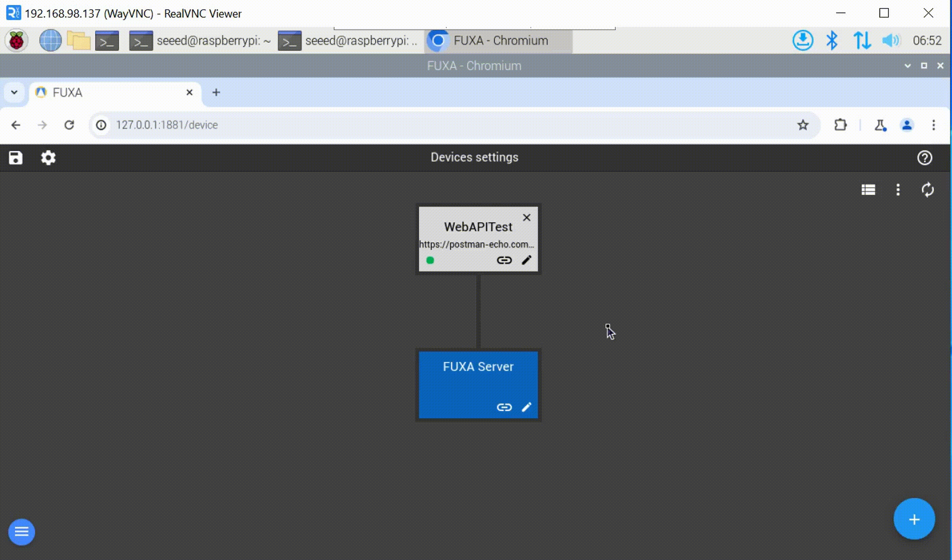This screenshot has height=560, width=952.
Task: Open the help question mark icon
Action: 925,157
